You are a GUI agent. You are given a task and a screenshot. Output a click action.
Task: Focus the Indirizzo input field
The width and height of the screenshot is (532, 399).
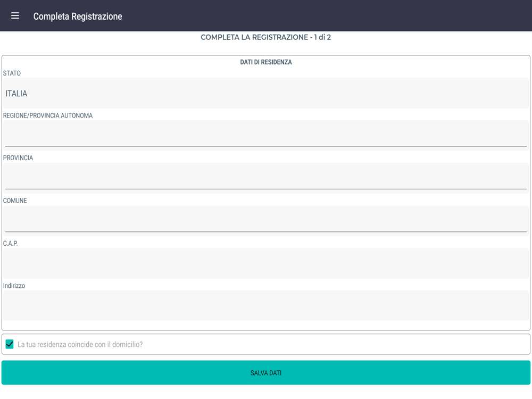pyautogui.click(x=266, y=305)
